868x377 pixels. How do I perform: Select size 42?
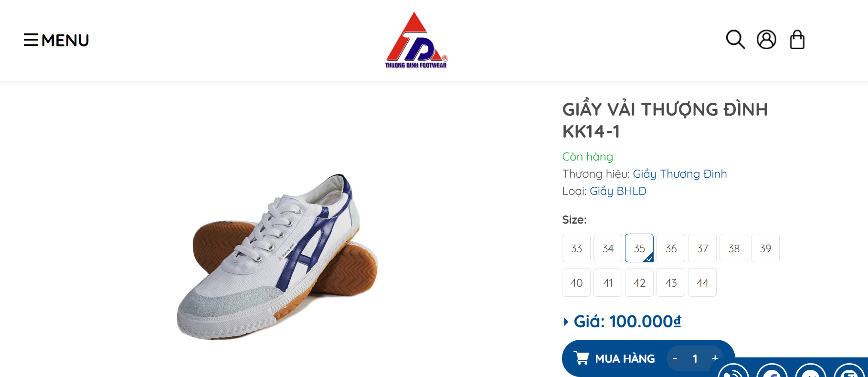639,282
